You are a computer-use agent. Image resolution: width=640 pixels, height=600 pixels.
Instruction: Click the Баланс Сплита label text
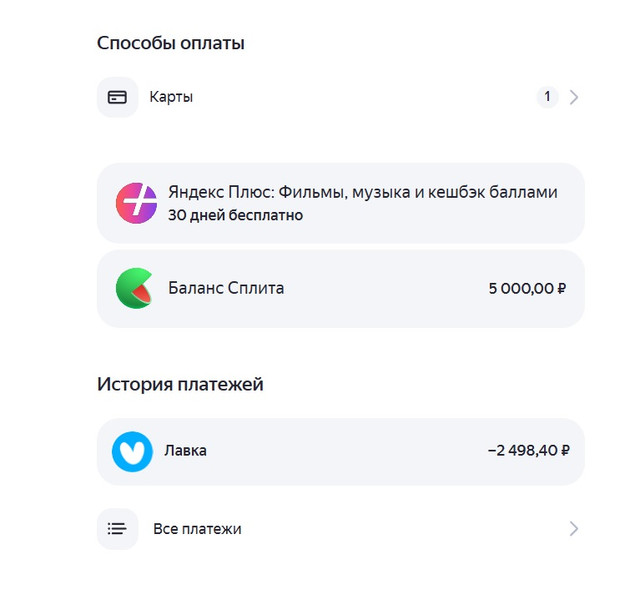click(226, 288)
